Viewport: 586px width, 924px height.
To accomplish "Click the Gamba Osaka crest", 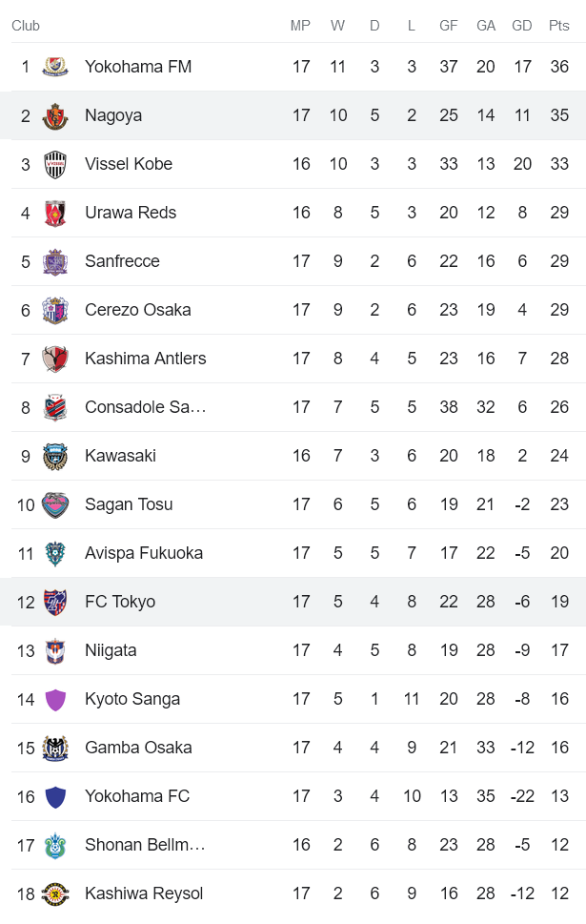I will [x=54, y=748].
